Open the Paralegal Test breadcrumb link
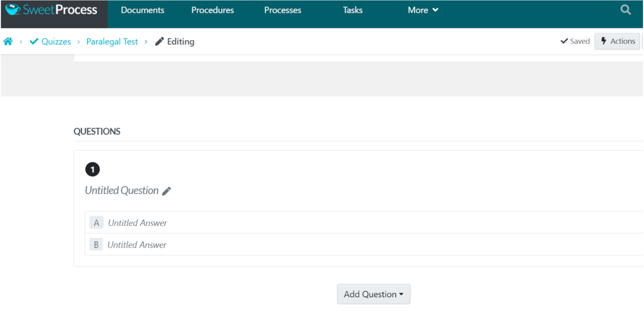644x313 pixels. click(112, 42)
